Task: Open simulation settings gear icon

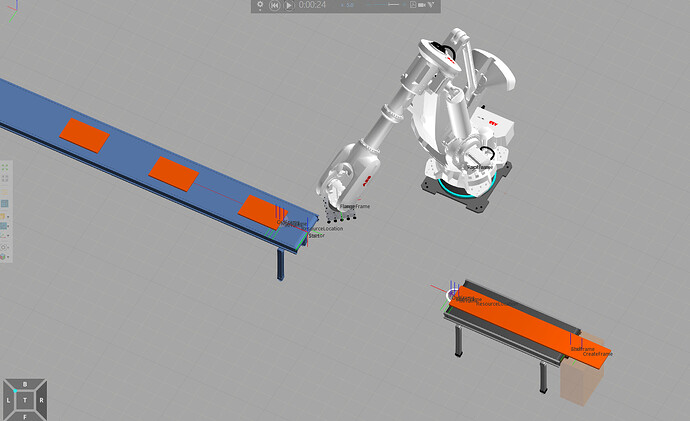Action: point(260,4)
